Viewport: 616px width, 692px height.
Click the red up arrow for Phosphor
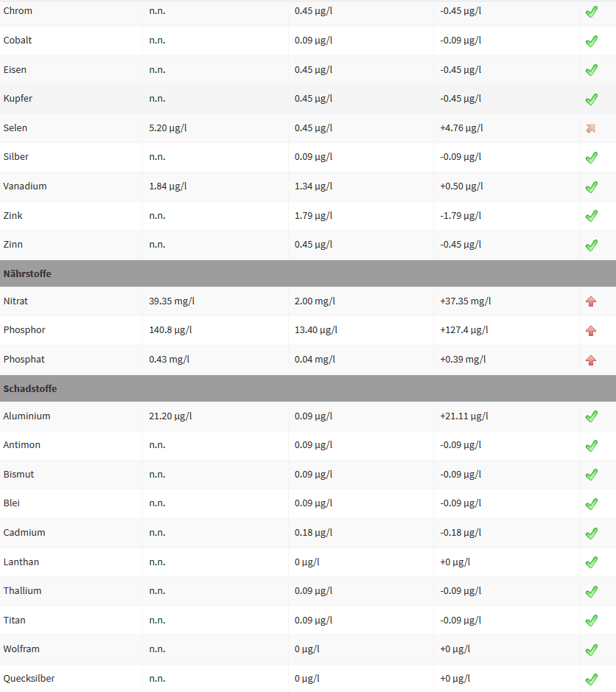coord(590,331)
